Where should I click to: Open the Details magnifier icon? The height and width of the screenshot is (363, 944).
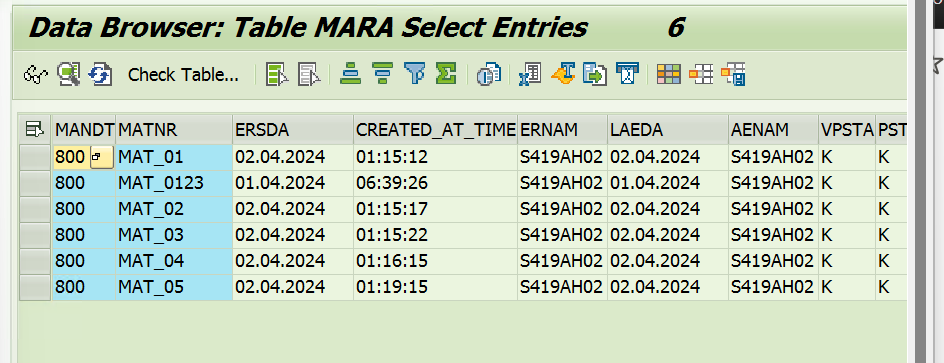(x=69, y=75)
